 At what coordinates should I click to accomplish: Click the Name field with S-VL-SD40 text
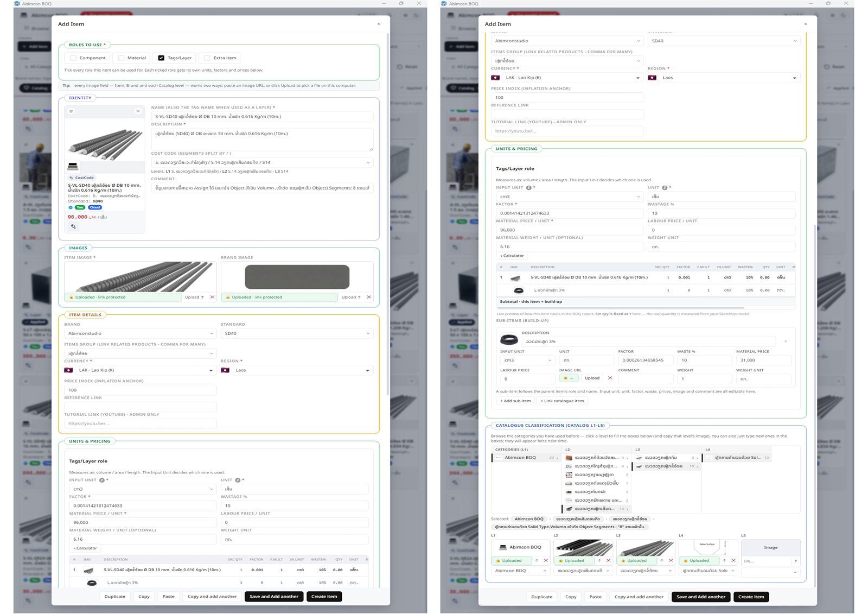point(262,116)
